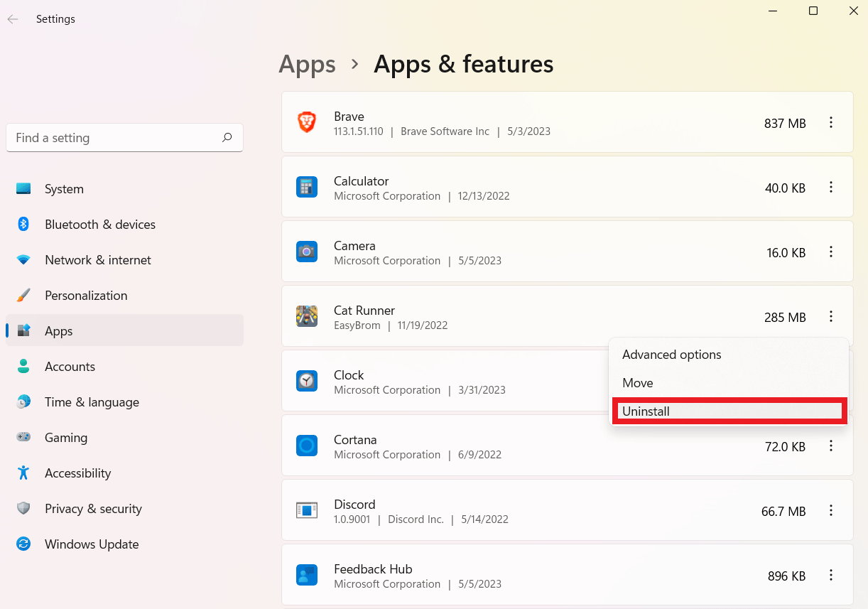Image resolution: width=868 pixels, height=609 pixels.
Task: Choose Uninstall from the context menu
Action: click(729, 411)
